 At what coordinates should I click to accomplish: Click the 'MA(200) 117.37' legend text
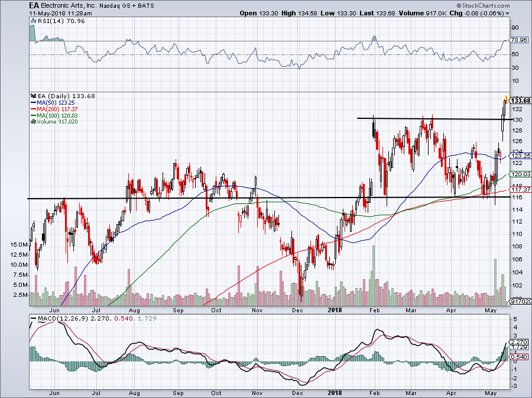coord(57,109)
